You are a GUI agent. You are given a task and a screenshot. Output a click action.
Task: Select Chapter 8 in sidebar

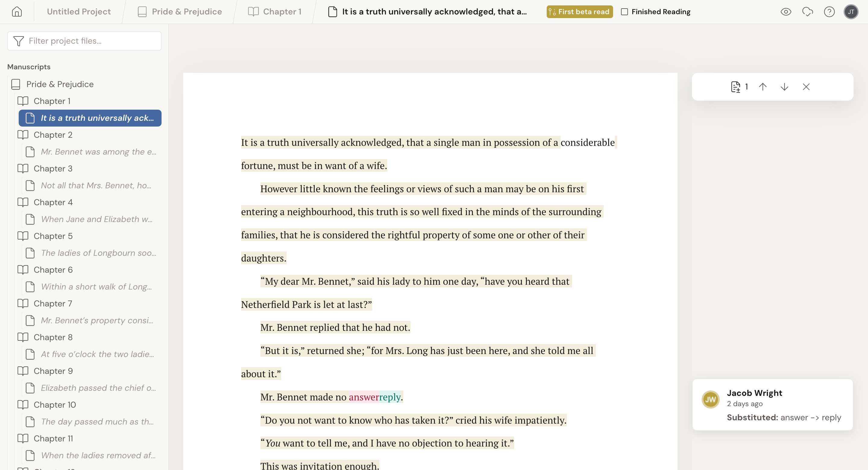pyautogui.click(x=53, y=337)
